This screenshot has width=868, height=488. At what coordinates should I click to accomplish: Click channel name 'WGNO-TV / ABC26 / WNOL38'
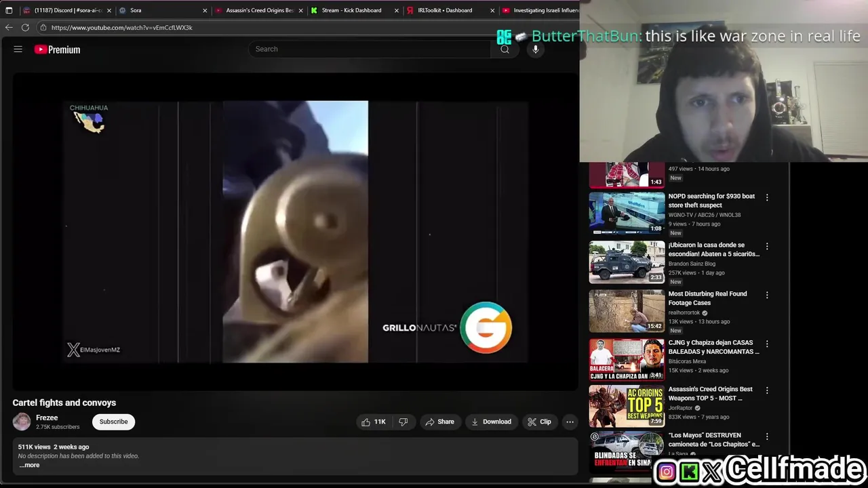pyautogui.click(x=705, y=215)
